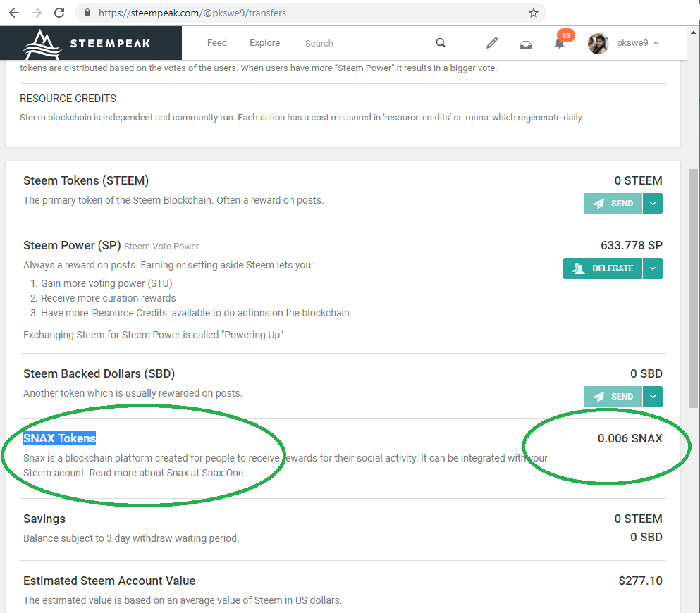Click the scrollbar up arrow
Screen dimensions: 700x613
tap(693, 32)
